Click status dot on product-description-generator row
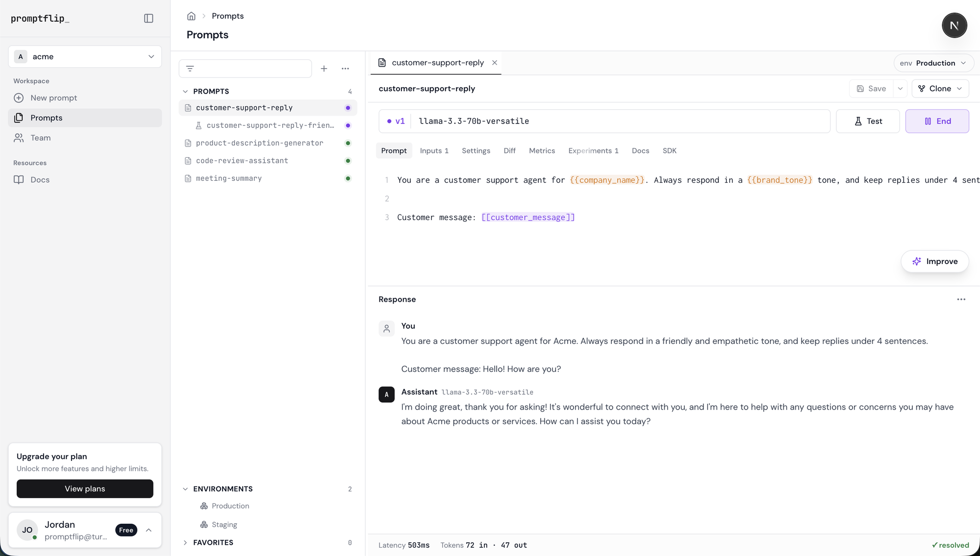The width and height of the screenshot is (980, 556). (x=348, y=143)
